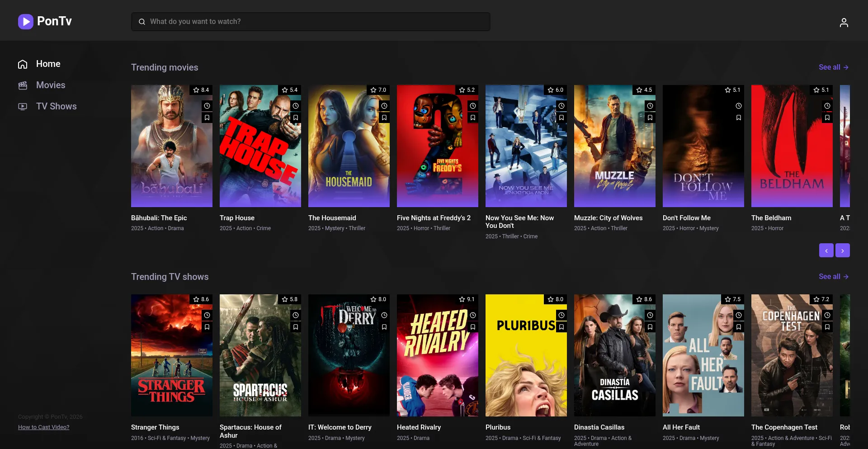Click watch later clock on Heated Rivalry
This screenshot has width=868, height=449.
click(473, 315)
